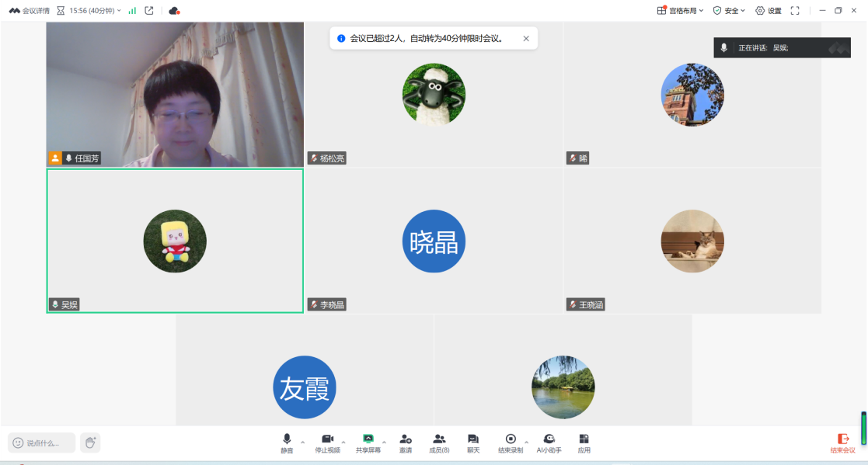Expand the share options caret next to 共享屏幕

(x=384, y=442)
